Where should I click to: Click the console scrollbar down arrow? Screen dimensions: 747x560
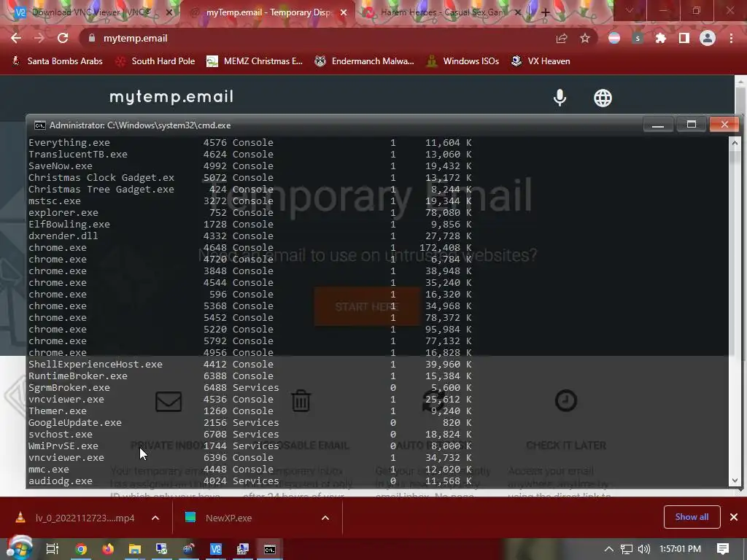(x=735, y=481)
